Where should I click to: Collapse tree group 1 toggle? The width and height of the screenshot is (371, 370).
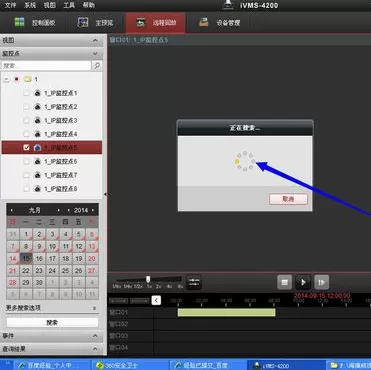(6, 80)
